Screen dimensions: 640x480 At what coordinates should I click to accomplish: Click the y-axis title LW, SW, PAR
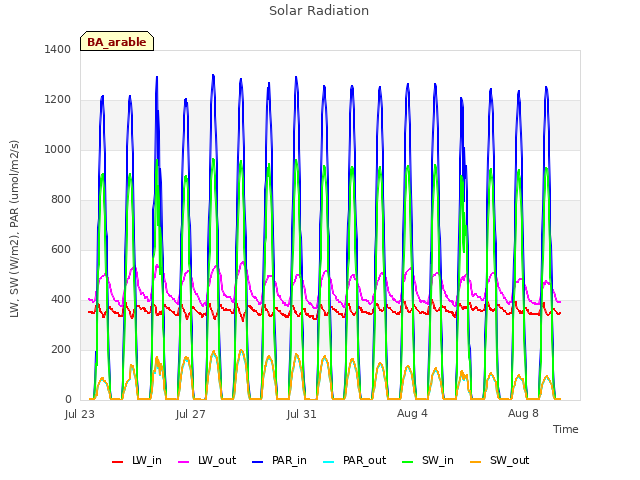click(14, 229)
